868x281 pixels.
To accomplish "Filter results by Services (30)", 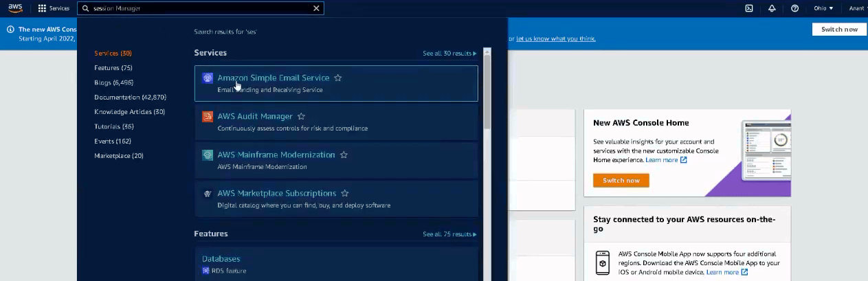I will tap(113, 53).
